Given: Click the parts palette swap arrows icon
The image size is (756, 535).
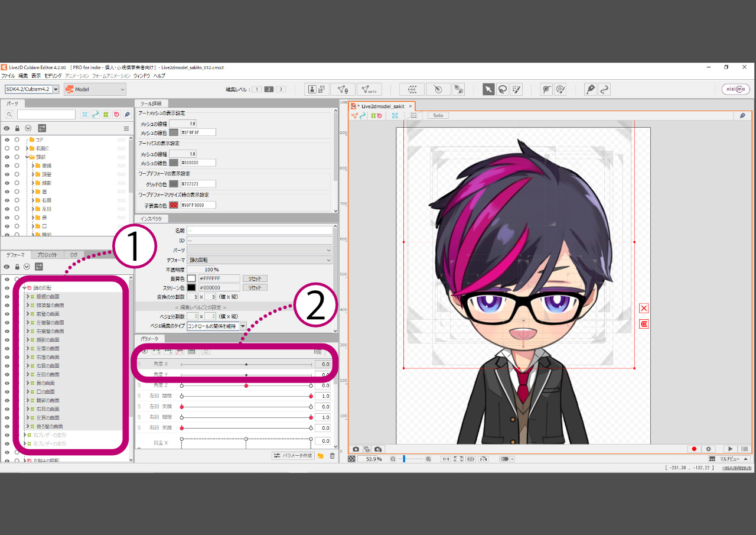Looking at the screenshot, I should pos(42,128).
